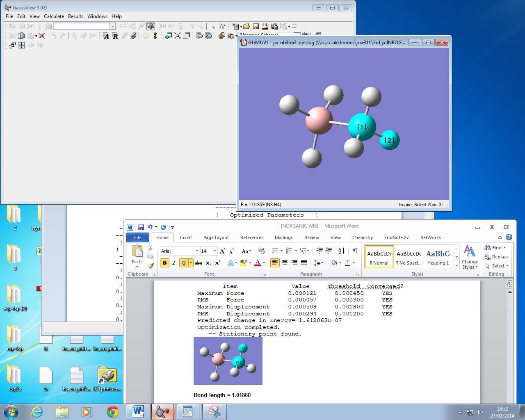Toggle Subscript in Word Font group
Image resolution: width=525 pixels, height=420 pixels.
click(x=208, y=263)
